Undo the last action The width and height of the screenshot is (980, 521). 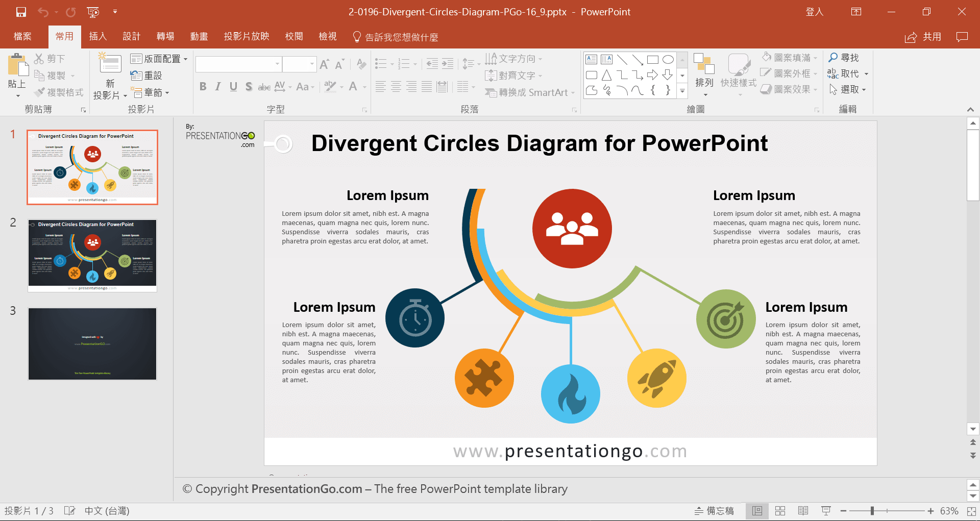pyautogui.click(x=43, y=12)
